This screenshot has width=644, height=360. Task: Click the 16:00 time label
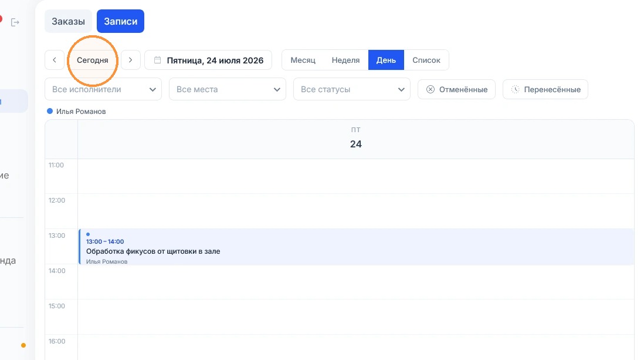point(57,341)
